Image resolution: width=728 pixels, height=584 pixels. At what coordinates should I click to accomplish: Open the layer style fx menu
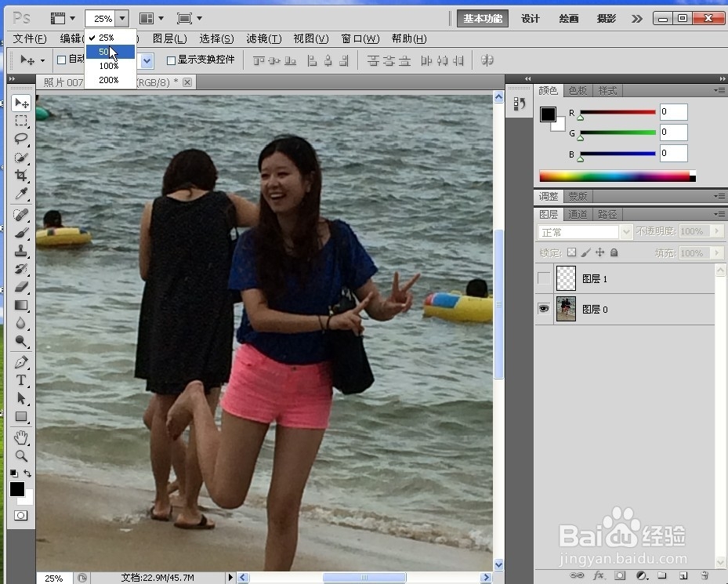pos(599,575)
